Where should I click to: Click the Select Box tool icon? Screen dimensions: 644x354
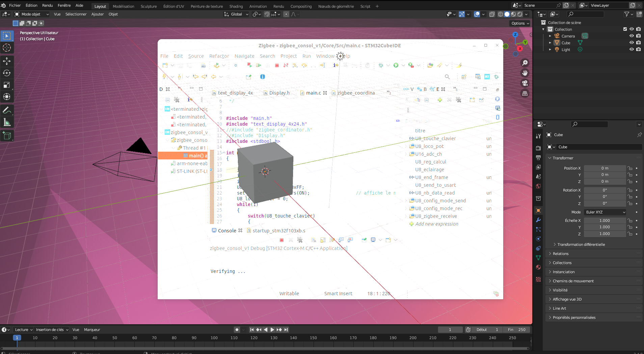(x=7, y=36)
